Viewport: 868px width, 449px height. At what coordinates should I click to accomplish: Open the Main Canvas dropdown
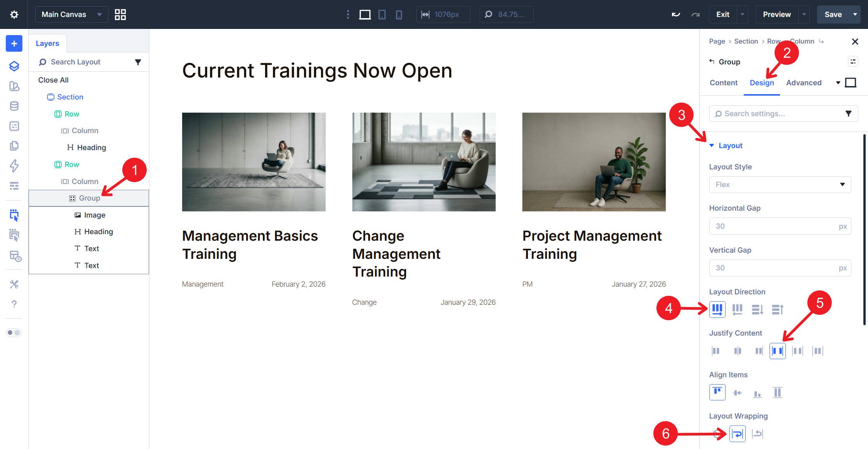[71, 15]
